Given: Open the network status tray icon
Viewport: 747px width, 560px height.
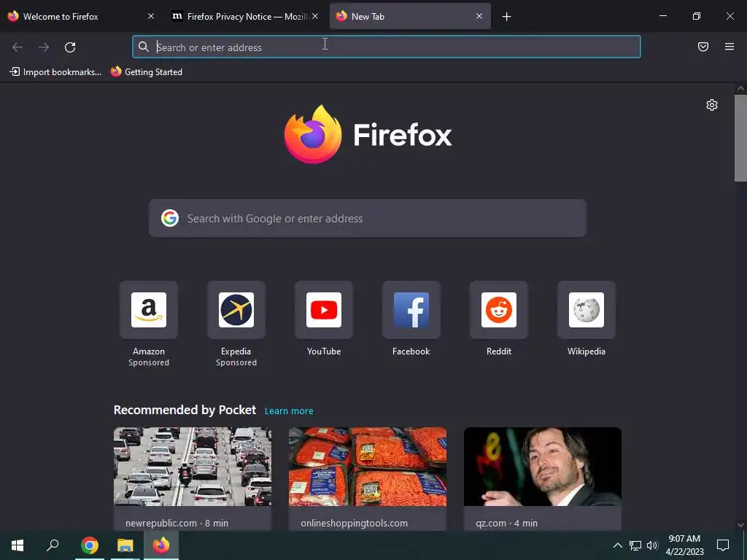Looking at the screenshot, I should [635, 545].
